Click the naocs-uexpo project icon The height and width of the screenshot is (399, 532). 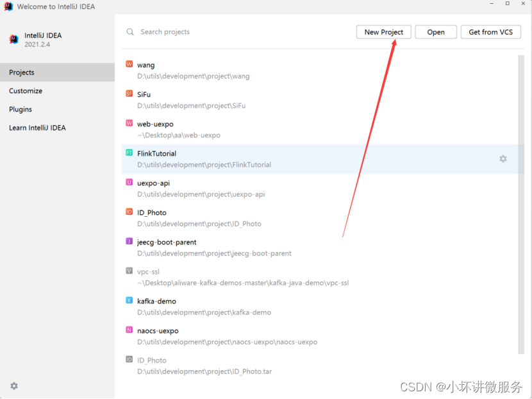[129, 330]
